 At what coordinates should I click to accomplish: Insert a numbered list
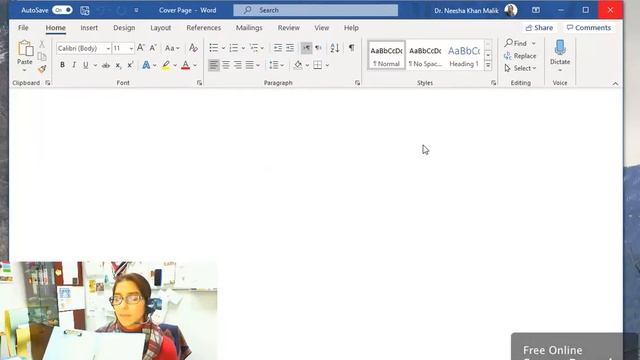(233, 48)
